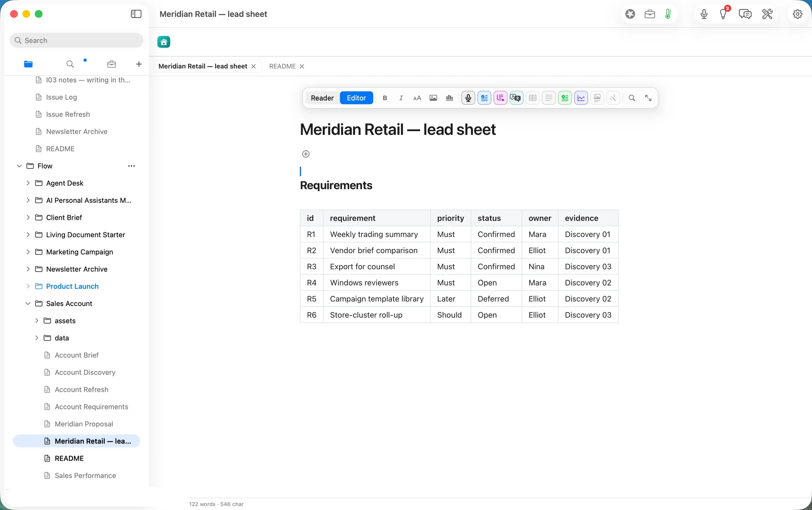Open settings gear in title bar
The image size is (812, 510).
pyautogui.click(x=797, y=14)
